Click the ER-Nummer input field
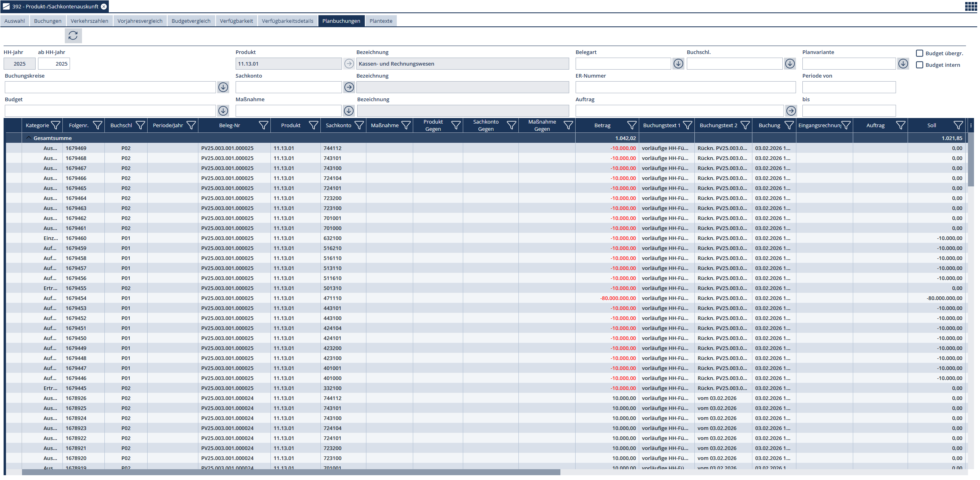Viewport: 980px width, 480px height. [685, 87]
